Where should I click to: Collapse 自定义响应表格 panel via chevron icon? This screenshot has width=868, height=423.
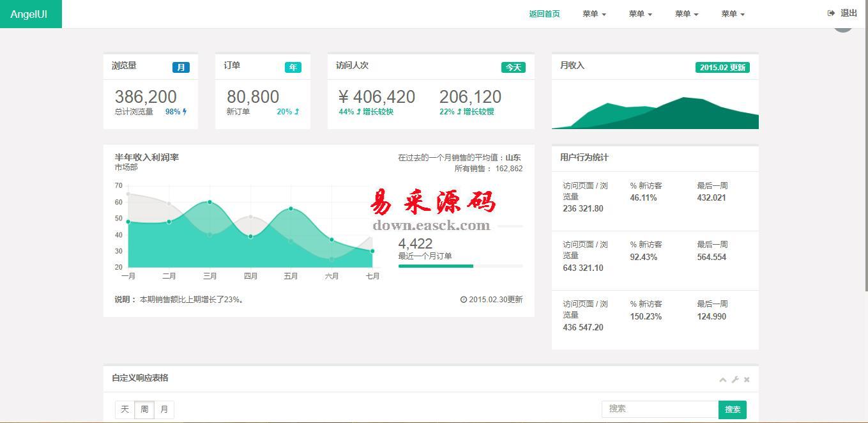pyautogui.click(x=722, y=380)
